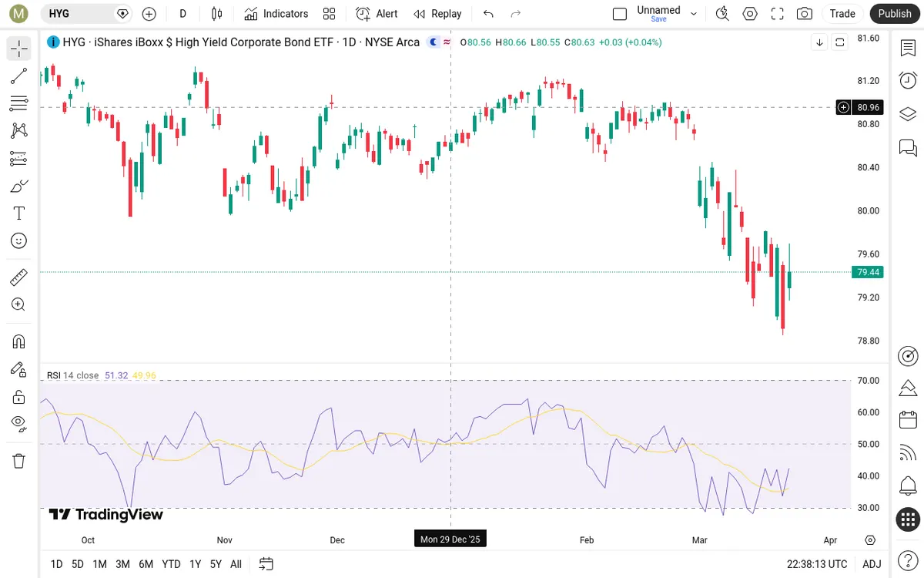The height and width of the screenshot is (578, 924).
Task: Expand the Unnamed layout dropdown arrow
Action: [694, 14]
